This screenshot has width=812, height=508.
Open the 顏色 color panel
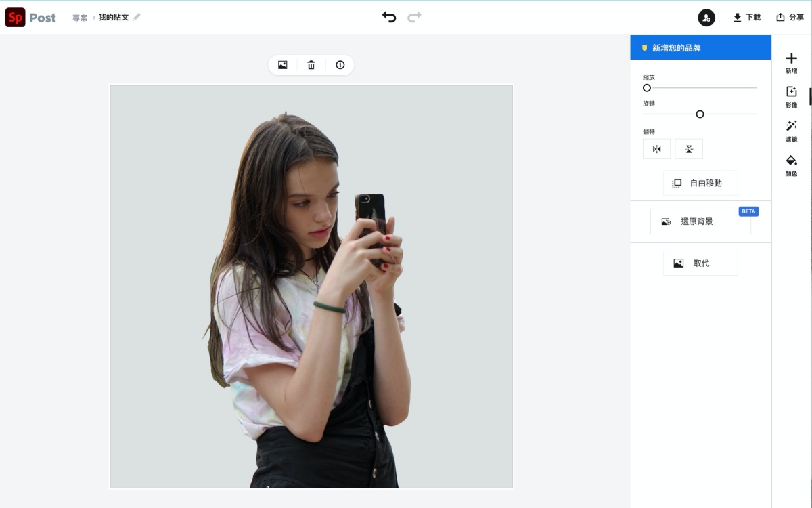792,165
